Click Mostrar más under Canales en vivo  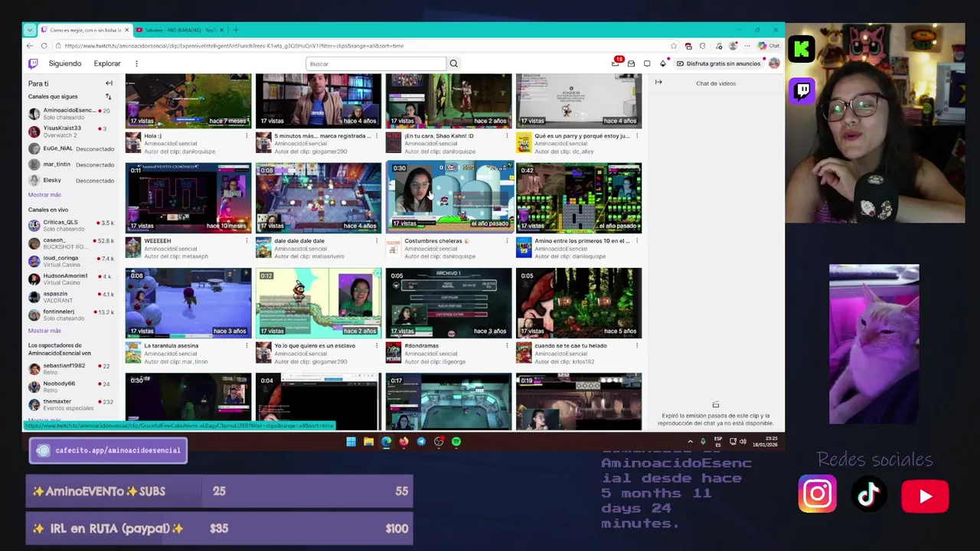(x=44, y=331)
